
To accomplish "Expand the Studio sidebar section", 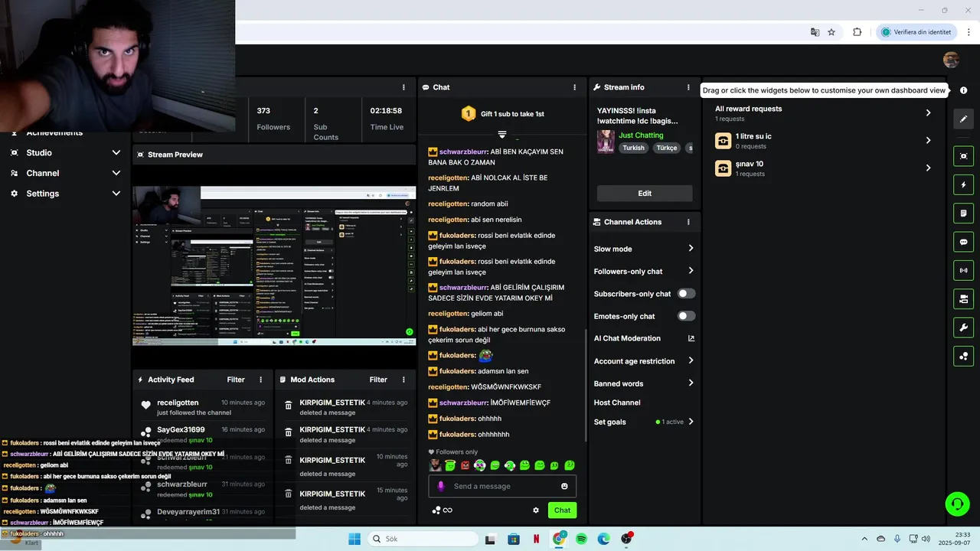I will [x=116, y=152].
